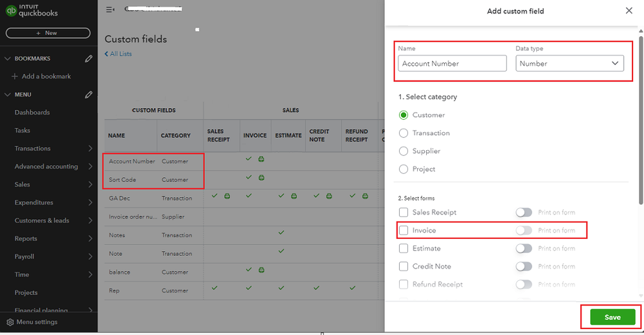Viewport: 644px width, 335px height.
Task: Open Menu settings gear icon
Action: click(10, 322)
